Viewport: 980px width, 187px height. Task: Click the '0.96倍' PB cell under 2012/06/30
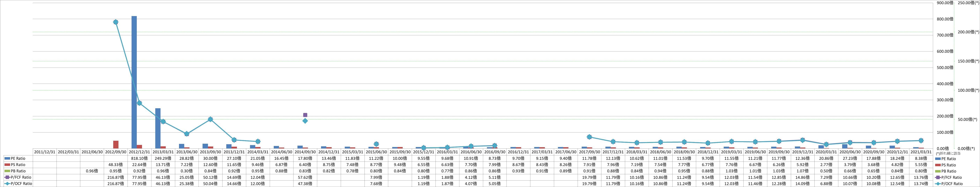pos(92,171)
